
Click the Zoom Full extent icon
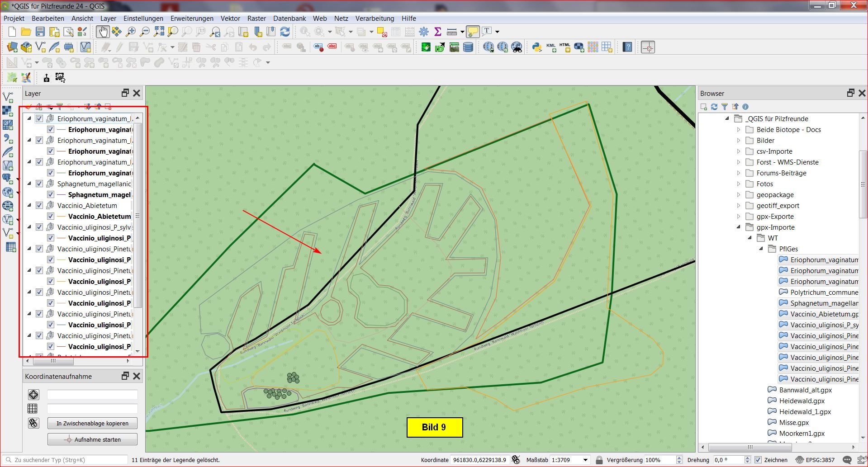click(x=159, y=32)
